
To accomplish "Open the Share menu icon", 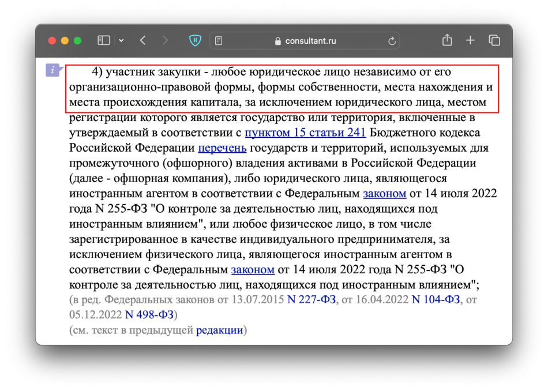I will (x=447, y=40).
